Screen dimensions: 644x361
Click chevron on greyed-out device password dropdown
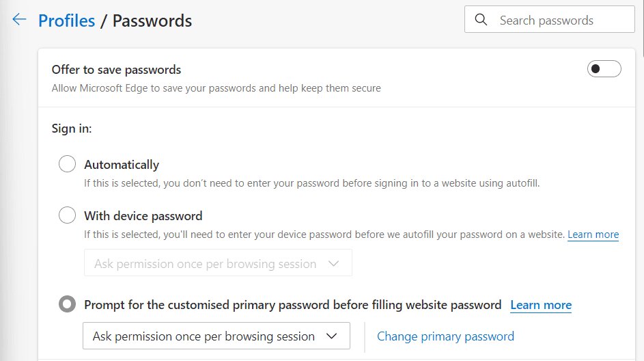click(333, 263)
